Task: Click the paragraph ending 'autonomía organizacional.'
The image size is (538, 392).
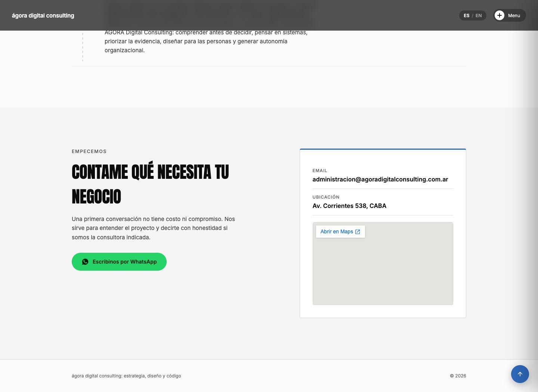Action: pyautogui.click(x=206, y=41)
